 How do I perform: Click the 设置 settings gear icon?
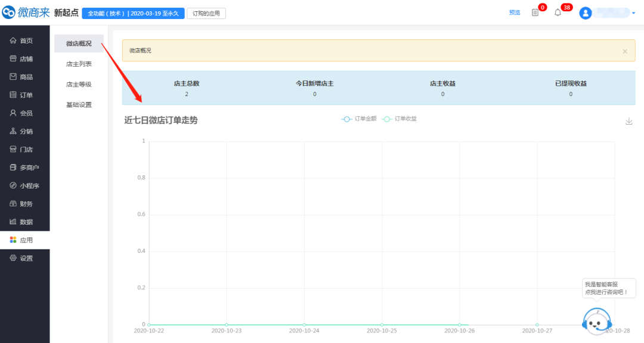point(13,258)
